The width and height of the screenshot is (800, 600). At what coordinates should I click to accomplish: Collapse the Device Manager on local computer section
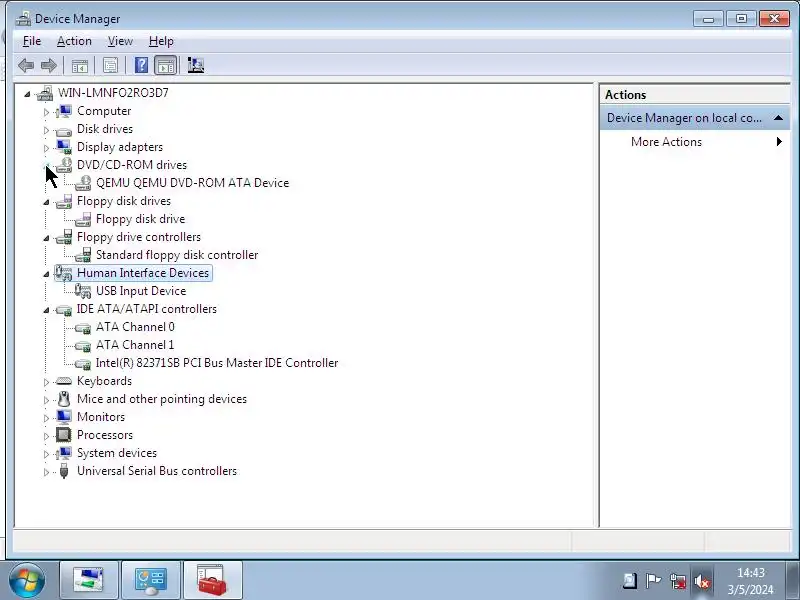tap(778, 118)
